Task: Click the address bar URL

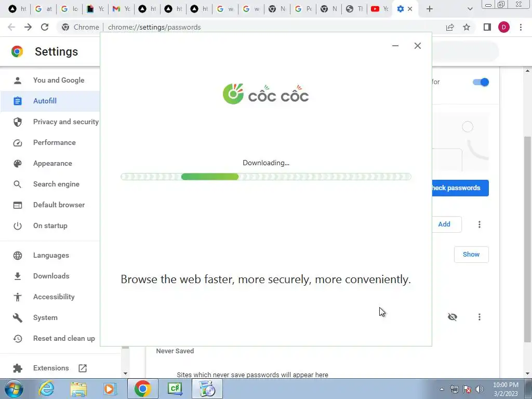Action: point(154,27)
